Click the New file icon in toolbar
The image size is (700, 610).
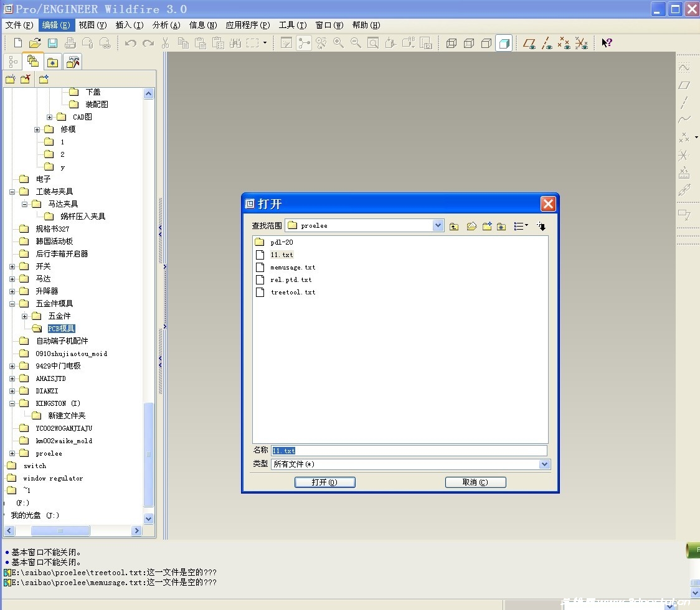click(18, 43)
